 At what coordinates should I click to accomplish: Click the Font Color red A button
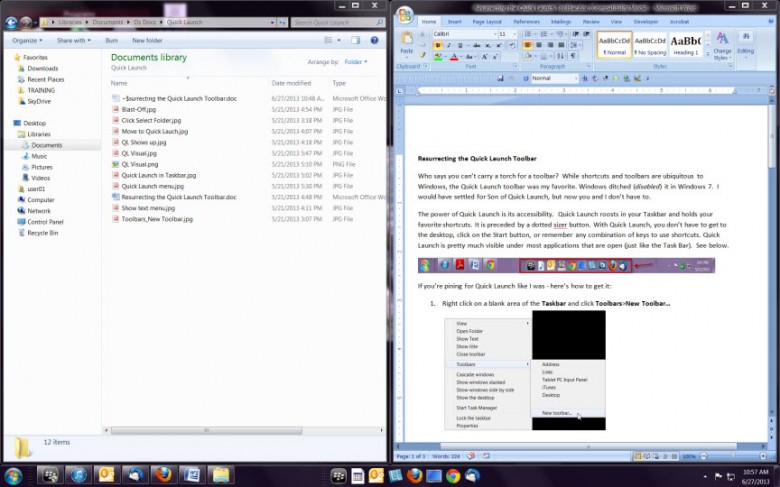[x=454, y=57]
